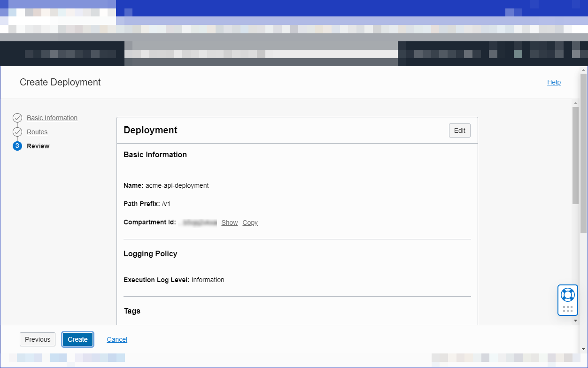Select the Review step in the progress tracker
The height and width of the screenshot is (368, 588).
pyautogui.click(x=38, y=146)
